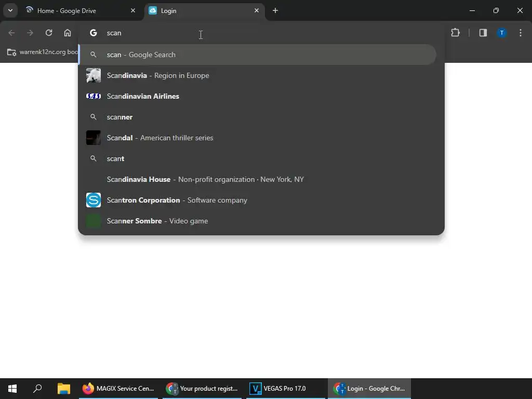532x399 pixels.
Task: Minimize the Chrome window
Action: coord(472,10)
